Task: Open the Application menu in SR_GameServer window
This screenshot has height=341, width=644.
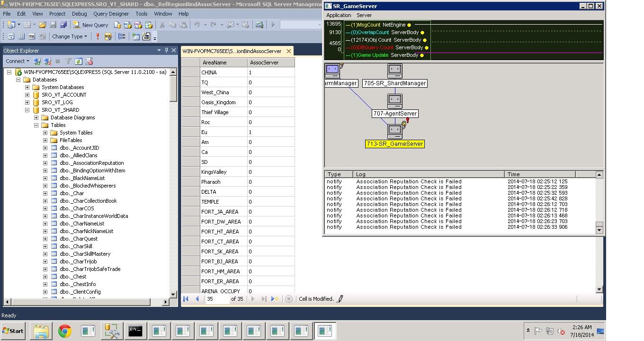Action: 339,15
